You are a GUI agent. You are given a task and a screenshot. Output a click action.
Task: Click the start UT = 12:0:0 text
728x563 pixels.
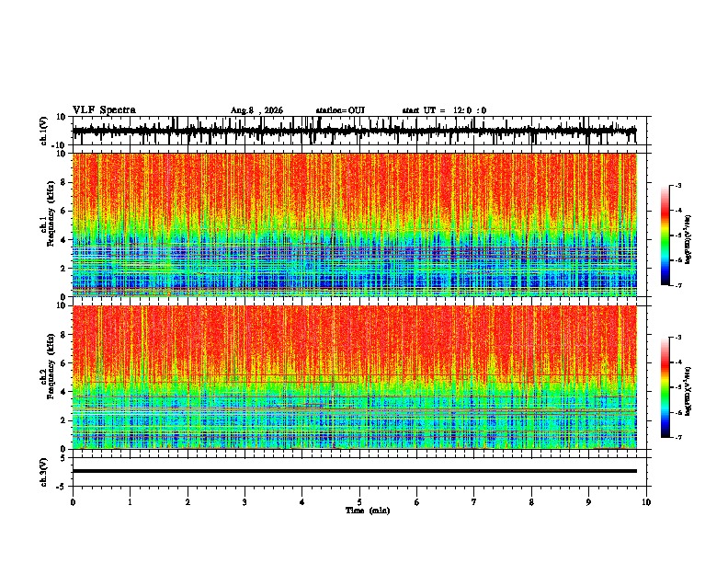[x=444, y=110]
